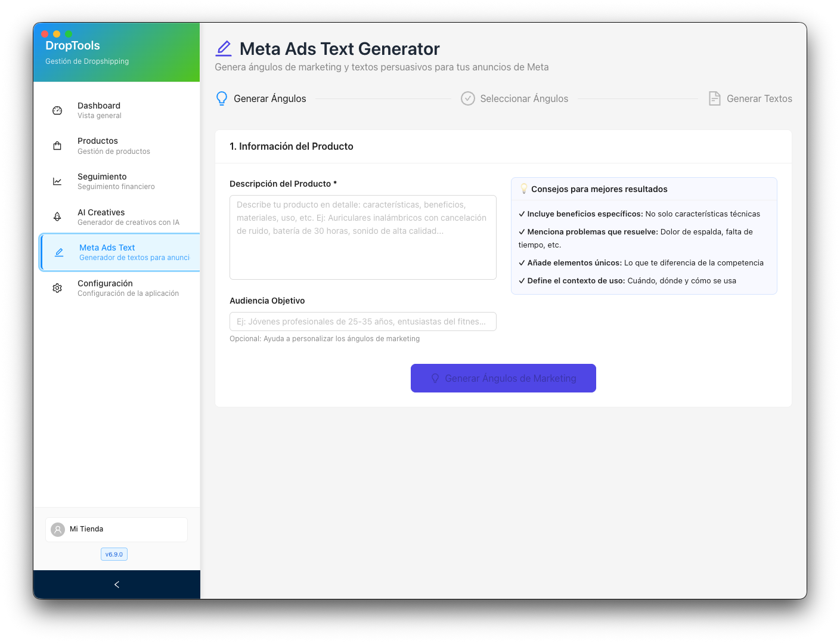Open the AI Creatives generator icon
Image resolution: width=840 pixels, height=643 pixels.
(57, 217)
